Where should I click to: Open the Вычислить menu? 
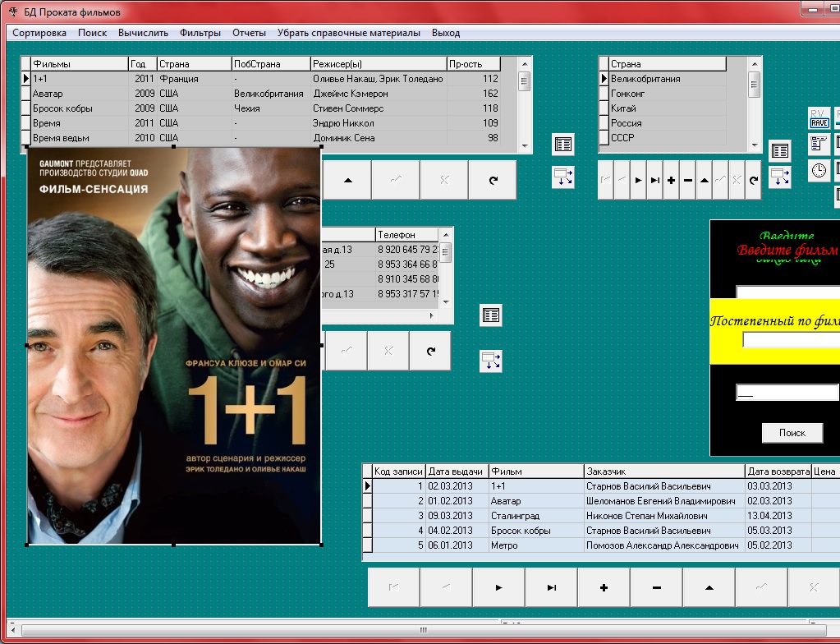pyautogui.click(x=143, y=33)
